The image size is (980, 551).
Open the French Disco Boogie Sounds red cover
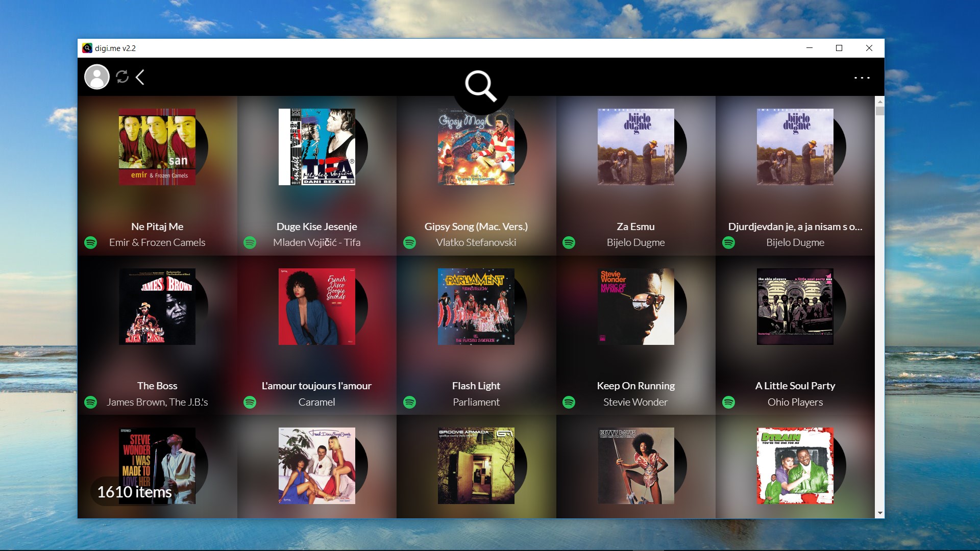317,307
